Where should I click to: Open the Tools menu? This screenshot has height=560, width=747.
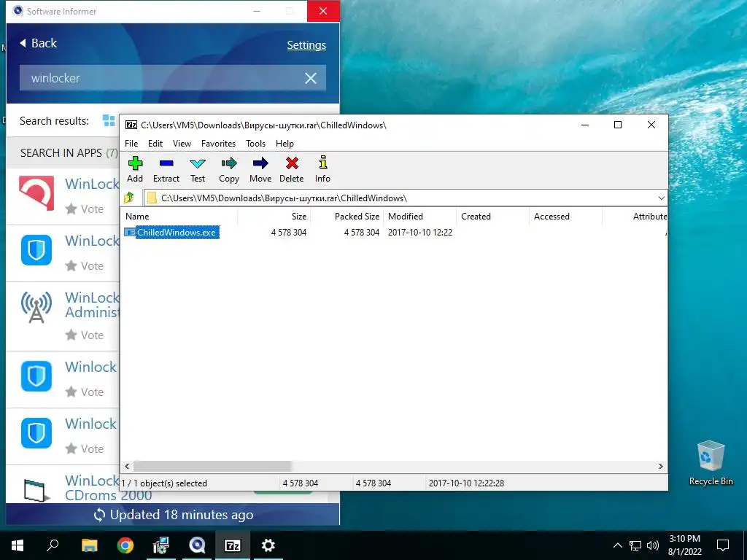(256, 144)
